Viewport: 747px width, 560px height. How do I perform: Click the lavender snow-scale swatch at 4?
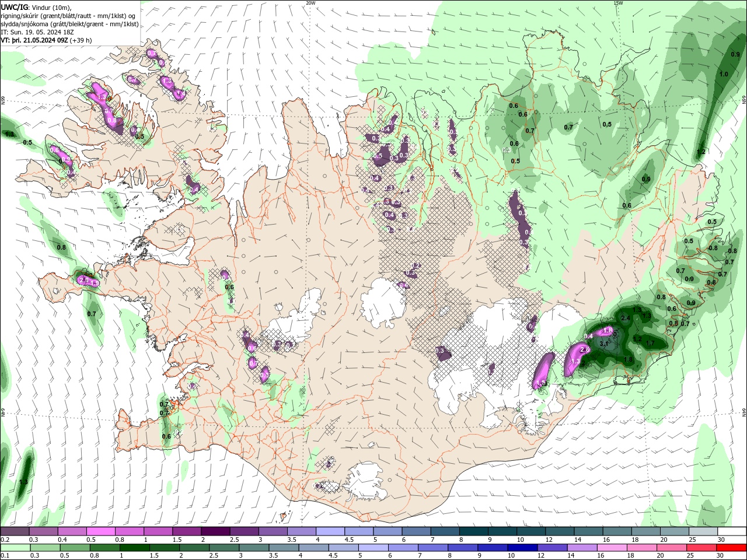(x=329, y=531)
